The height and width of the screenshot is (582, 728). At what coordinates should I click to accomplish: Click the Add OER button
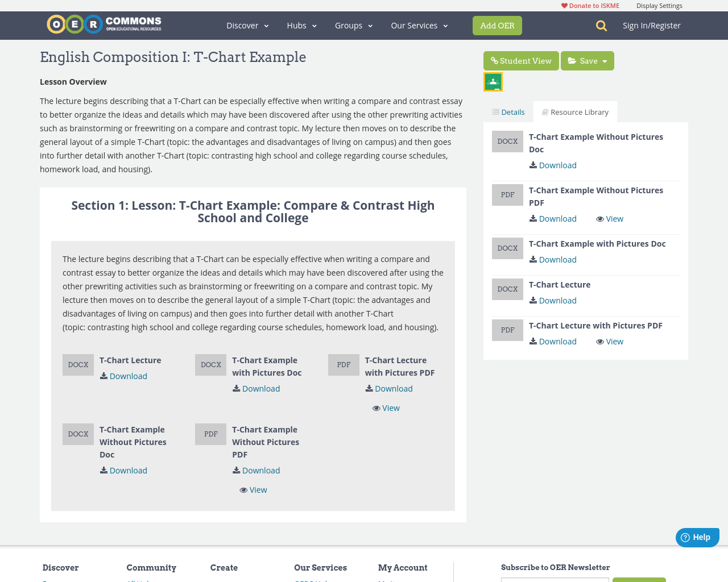pyautogui.click(x=497, y=25)
